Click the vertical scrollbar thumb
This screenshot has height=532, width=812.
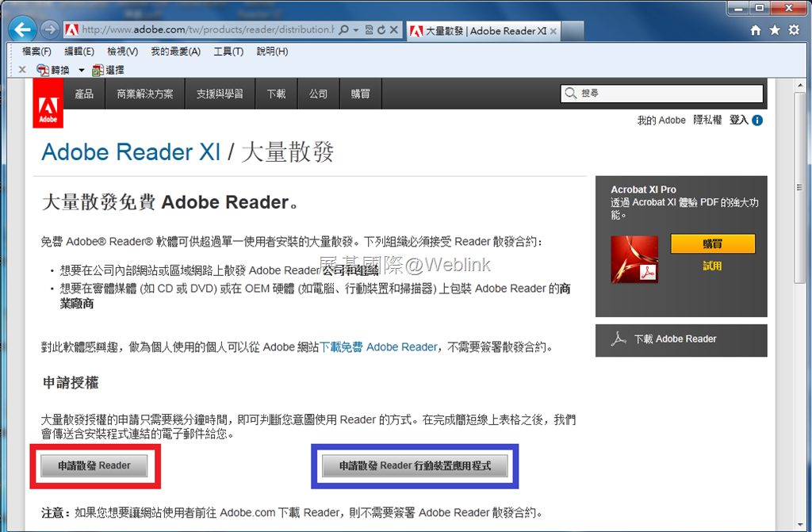click(800, 188)
